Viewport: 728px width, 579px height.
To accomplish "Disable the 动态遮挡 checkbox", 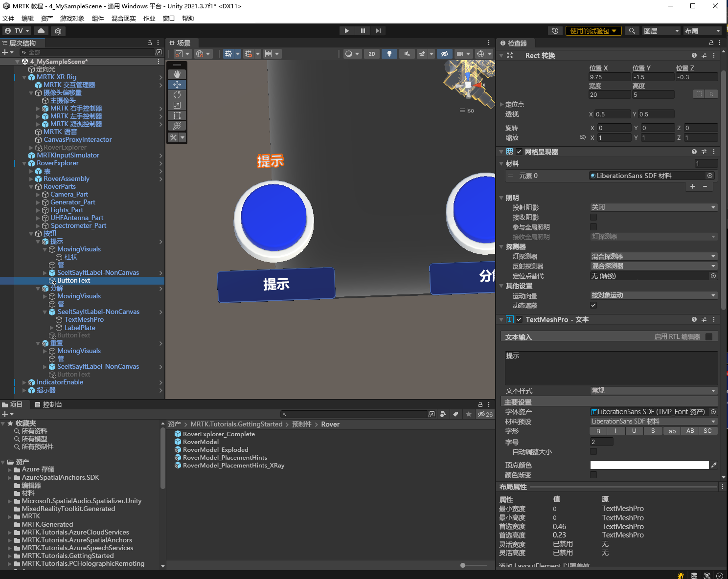I will (593, 305).
